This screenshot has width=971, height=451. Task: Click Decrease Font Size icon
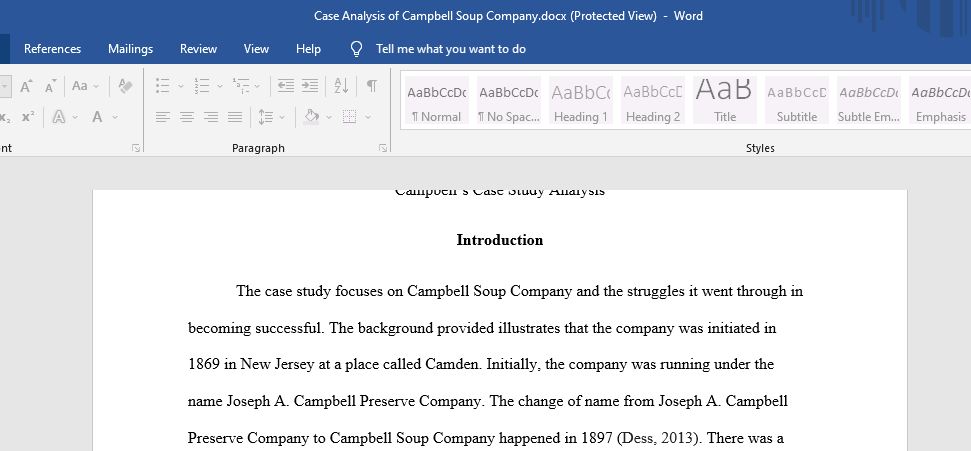pos(51,86)
